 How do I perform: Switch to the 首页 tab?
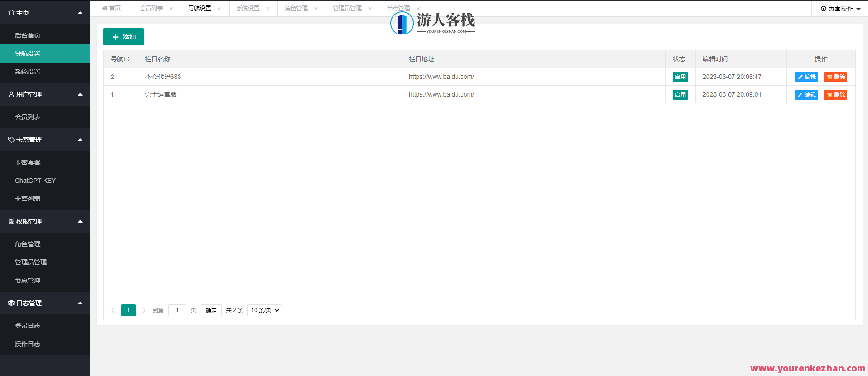pos(112,9)
